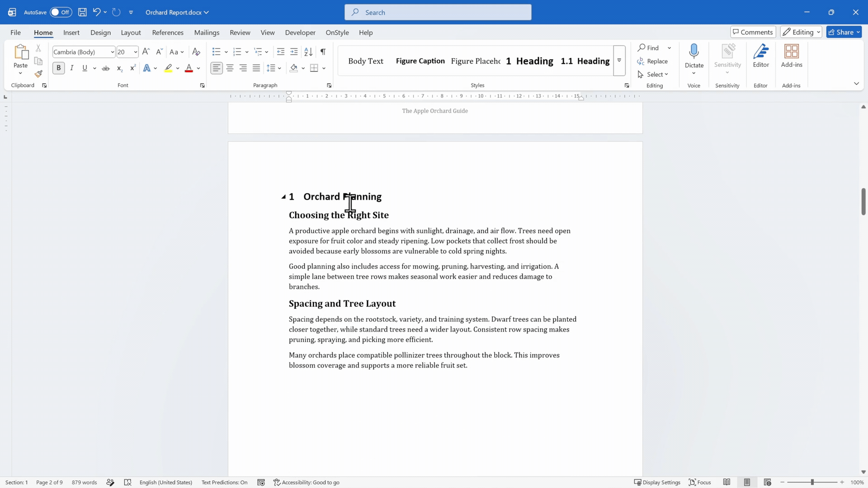
Task: Toggle Align Right
Action: (243, 68)
